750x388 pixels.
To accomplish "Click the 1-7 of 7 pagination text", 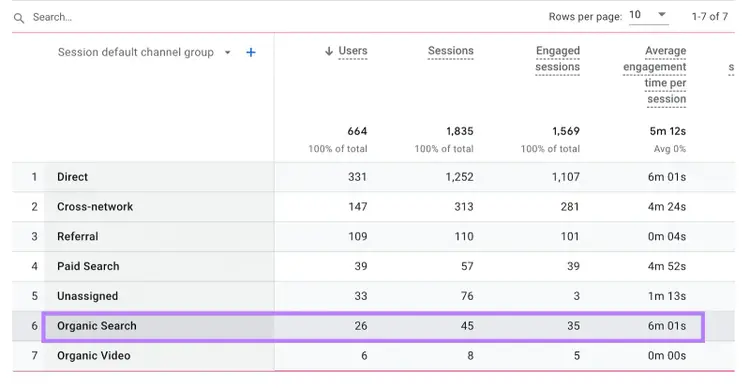I will coord(710,16).
